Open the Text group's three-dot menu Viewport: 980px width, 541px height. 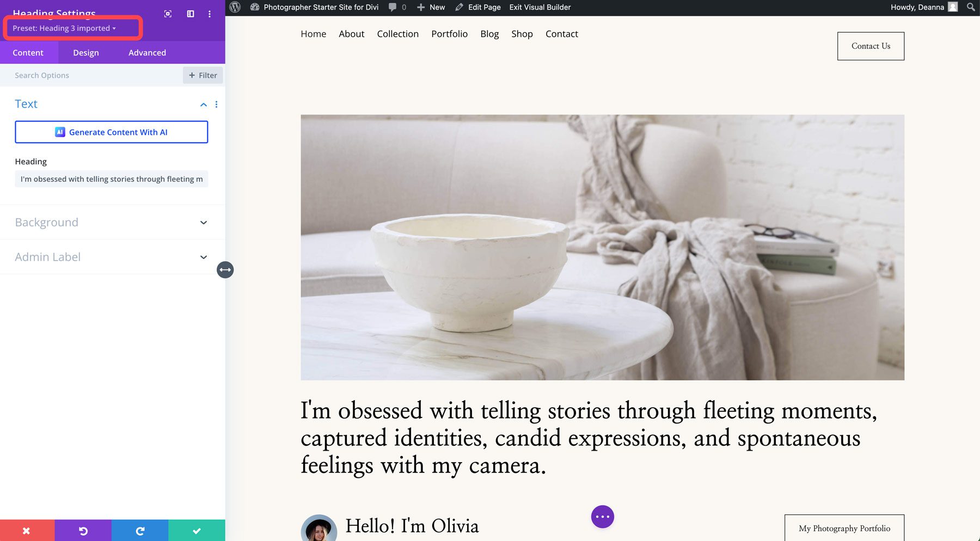tap(216, 104)
